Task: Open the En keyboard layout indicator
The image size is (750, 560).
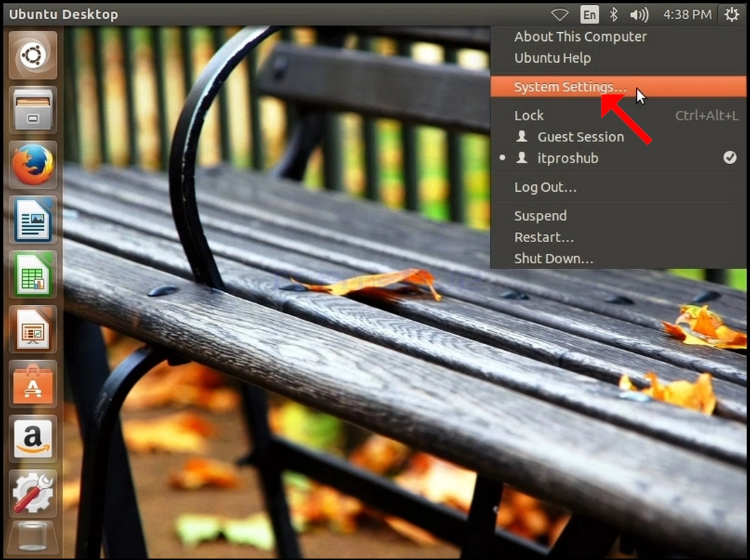Action: click(x=589, y=15)
